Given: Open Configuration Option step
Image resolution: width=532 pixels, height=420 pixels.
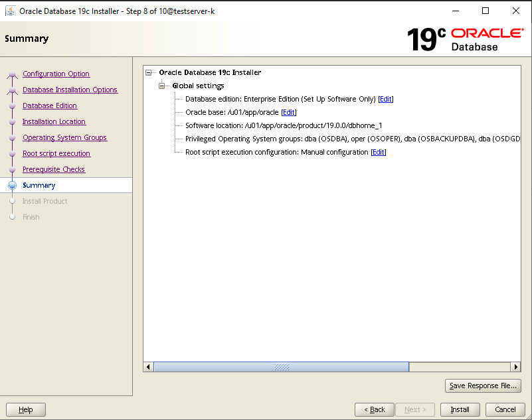Looking at the screenshot, I should tap(56, 74).
